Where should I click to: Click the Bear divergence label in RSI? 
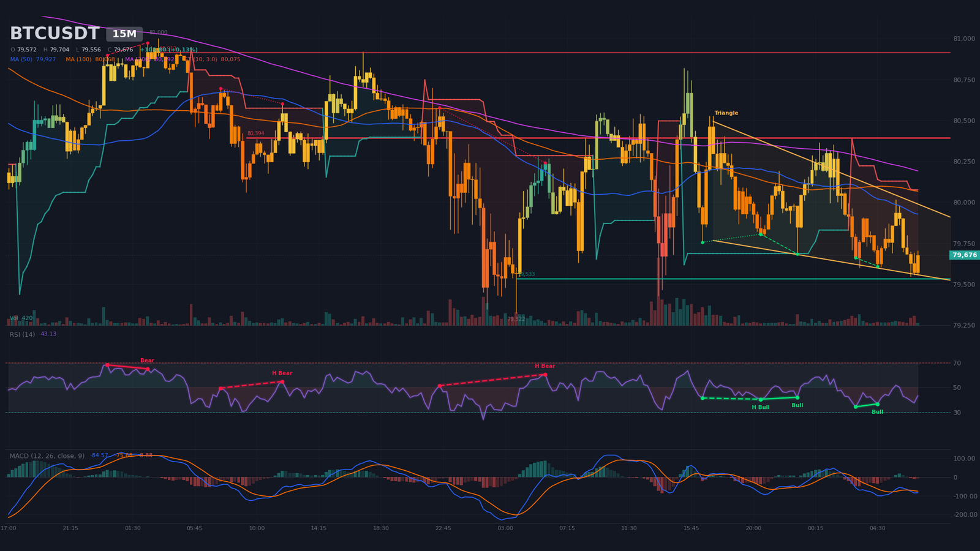[x=147, y=361]
